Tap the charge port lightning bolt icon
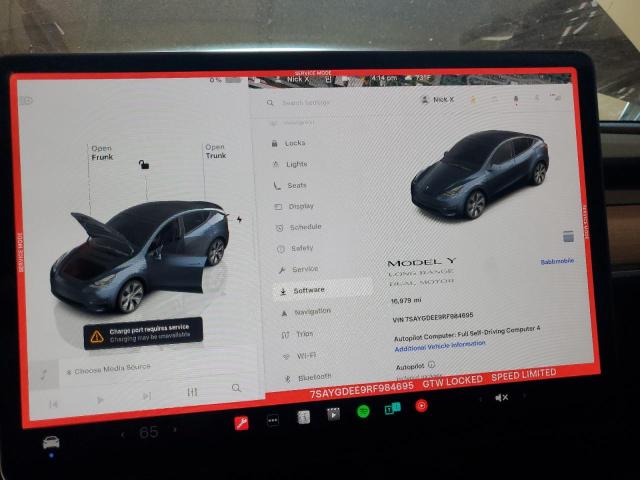Image resolution: width=640 pixels, height=480 pixels. click(239, 220)
